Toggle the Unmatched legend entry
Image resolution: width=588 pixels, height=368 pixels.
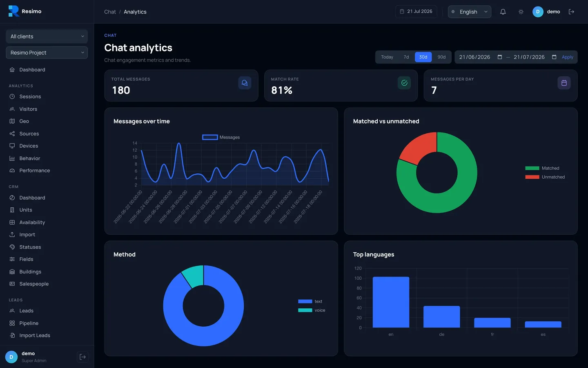tap(545, 177)
